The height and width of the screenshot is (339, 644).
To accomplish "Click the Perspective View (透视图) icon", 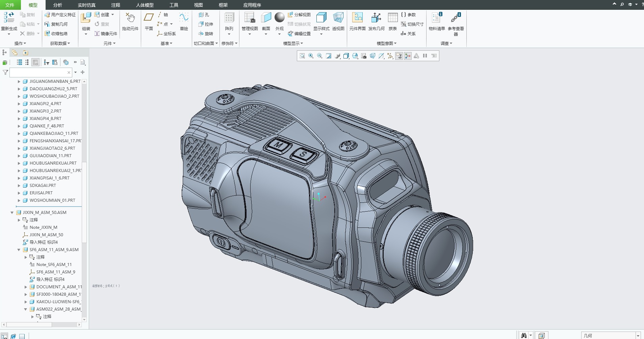I will (338, 18).
